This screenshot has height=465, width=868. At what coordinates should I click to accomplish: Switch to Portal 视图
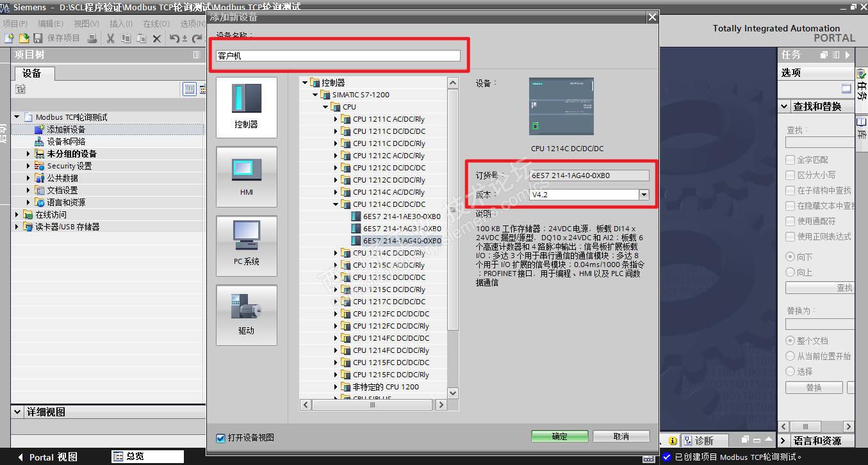coord(47,457)
